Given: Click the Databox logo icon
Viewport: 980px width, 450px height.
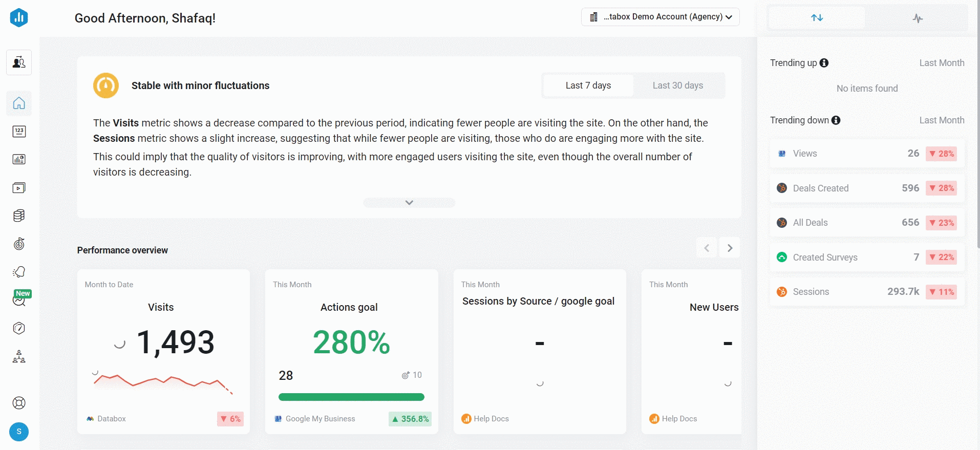Looking at the screenshot, I should pos(19,18).
